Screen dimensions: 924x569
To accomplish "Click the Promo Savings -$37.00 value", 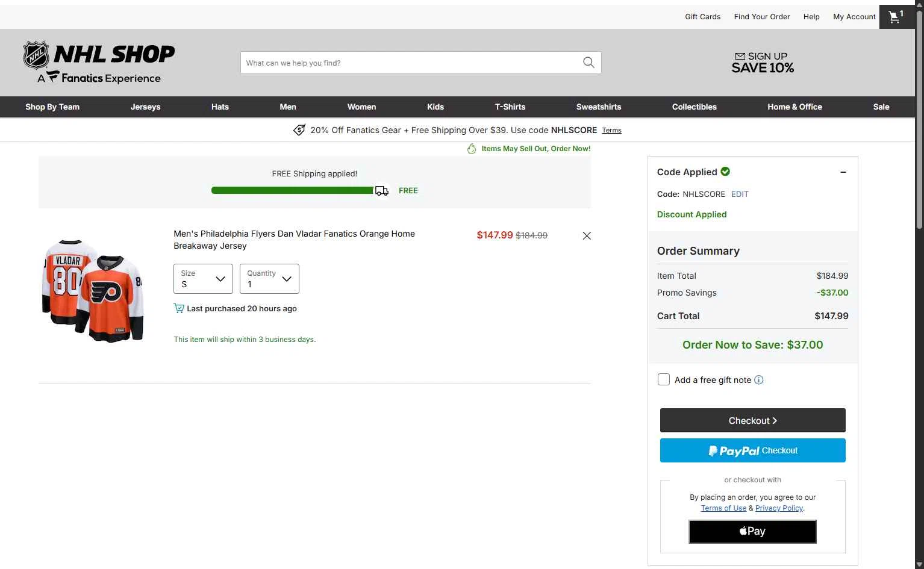I will tap(832, 293).
